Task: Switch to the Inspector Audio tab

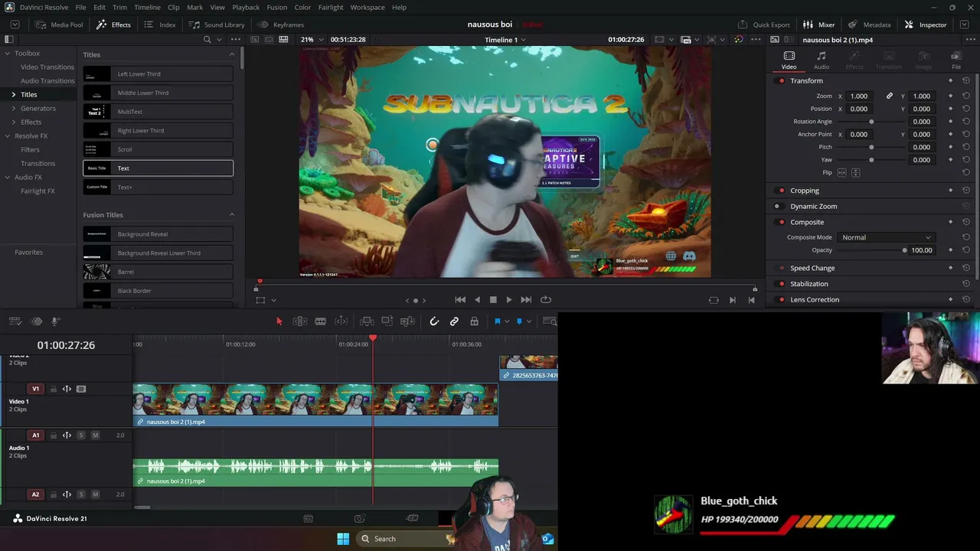Action: pos(822,60)
